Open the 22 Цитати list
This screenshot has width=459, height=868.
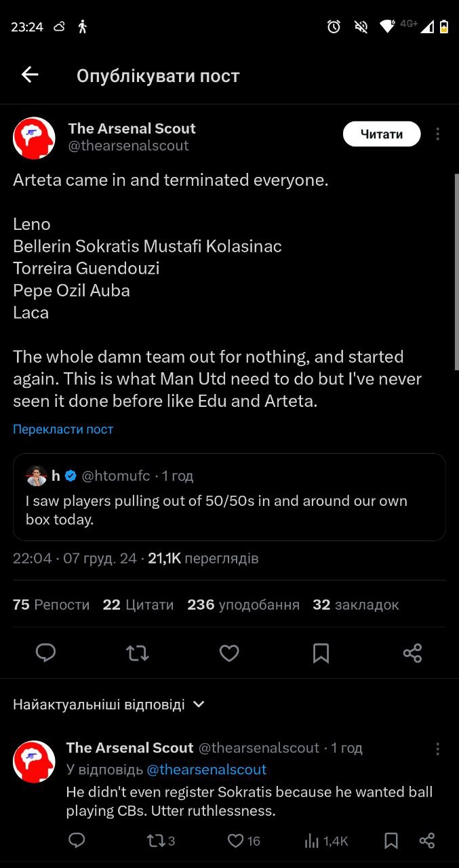[138, 604]
